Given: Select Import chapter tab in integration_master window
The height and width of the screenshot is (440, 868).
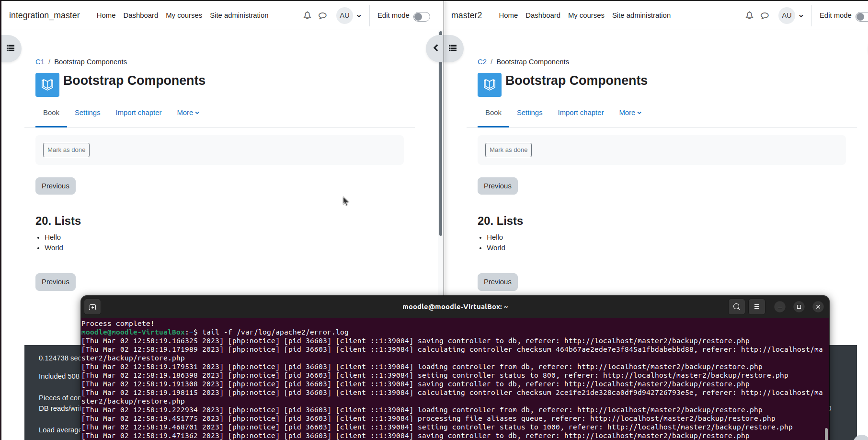Looking at the screenshot, I should point(138,113).
